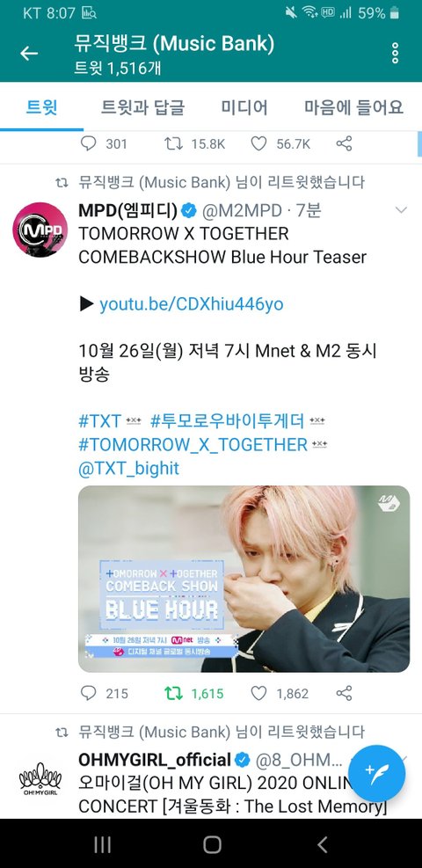Open the Blue Hour comeback show thumbnail

point(244,579)
